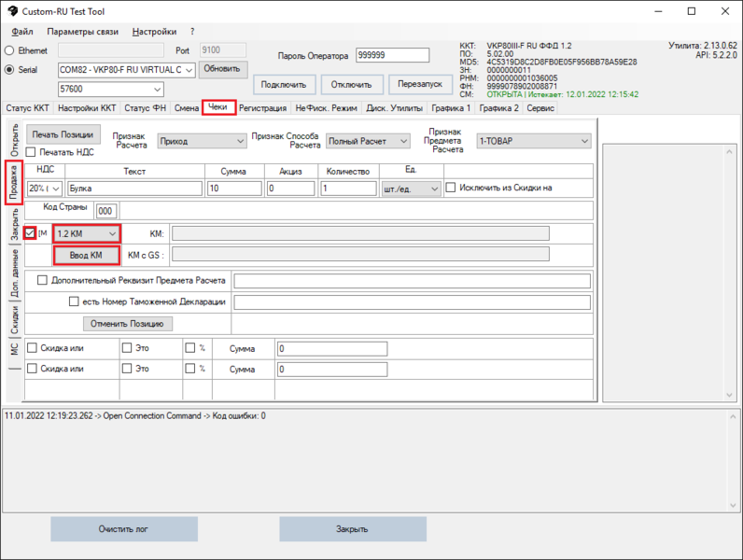
Task: Switch to the Статус ФН tab
Action: click(147, 108)
